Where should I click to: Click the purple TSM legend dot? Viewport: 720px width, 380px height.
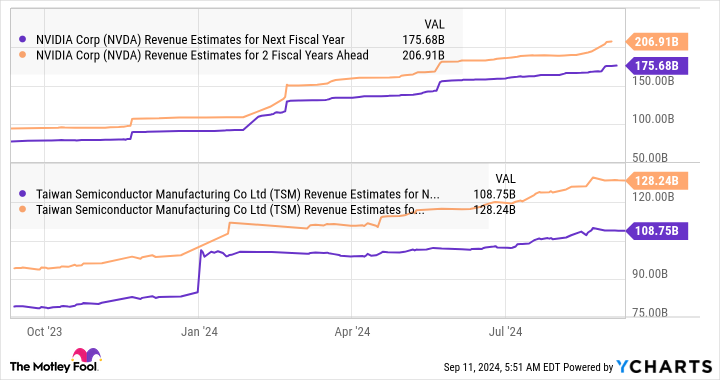(x=22, y=195)
